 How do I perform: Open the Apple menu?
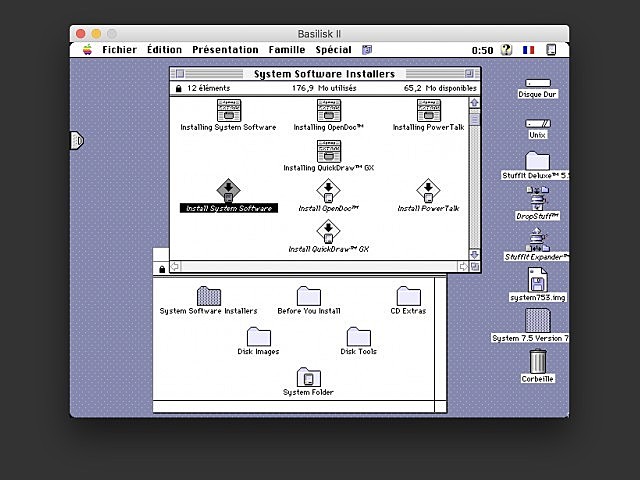(x=87, y=50)
